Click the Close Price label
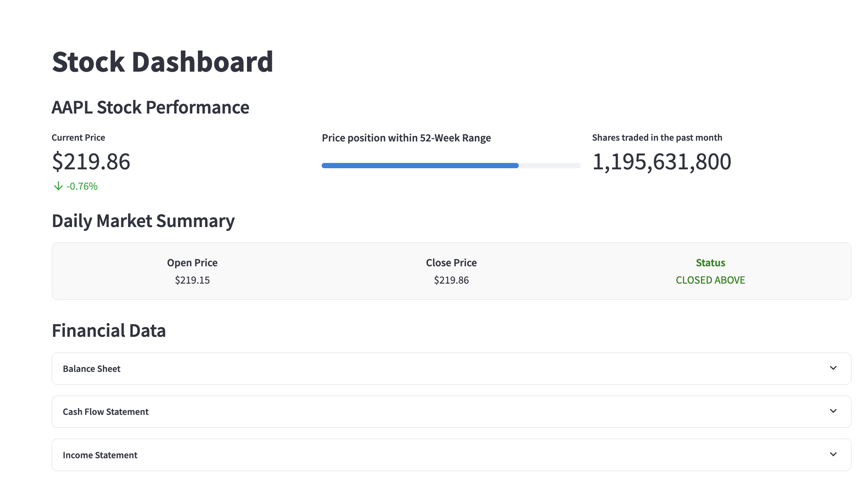 point(451,263)
